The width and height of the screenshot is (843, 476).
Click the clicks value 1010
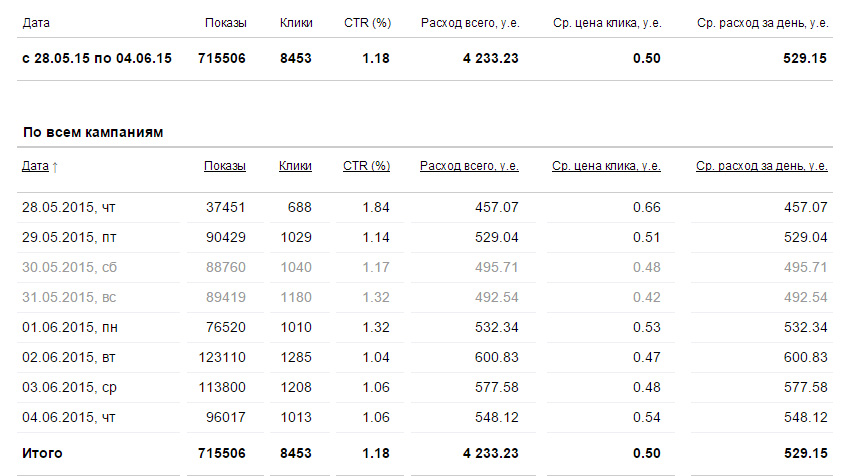[296, 328]
